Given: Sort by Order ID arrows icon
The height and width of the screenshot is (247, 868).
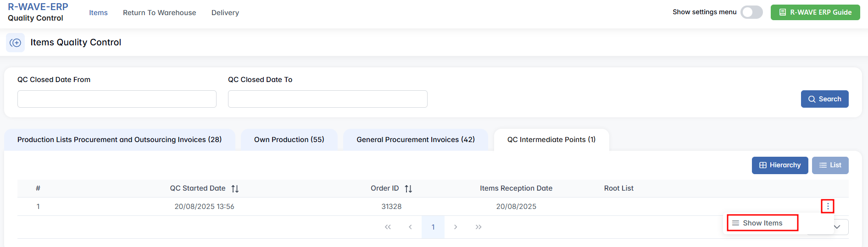Looking at the screenshot, I should [x=408, y=189].
